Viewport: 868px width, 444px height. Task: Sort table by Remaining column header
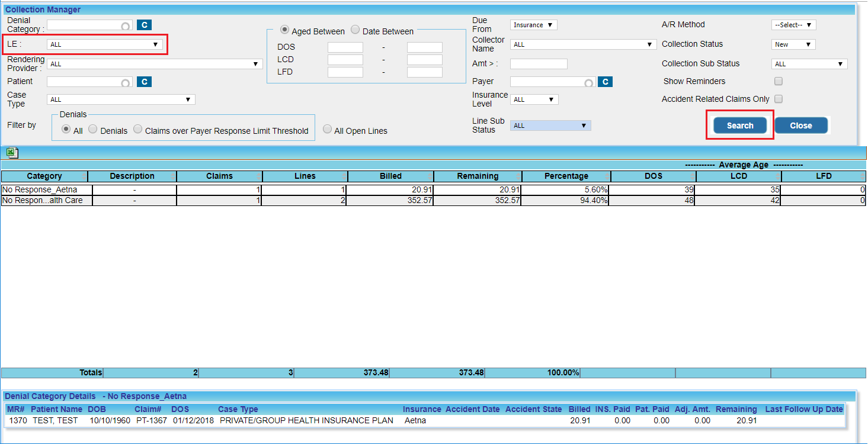click(478, 176)
